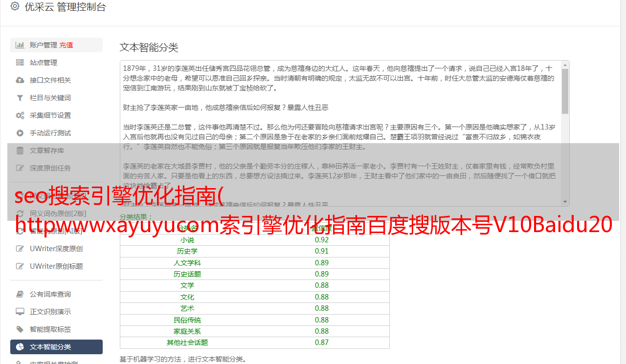Click the book icon for 公有词库查询
Screen dimensions: 626x364
coord(20,294)
